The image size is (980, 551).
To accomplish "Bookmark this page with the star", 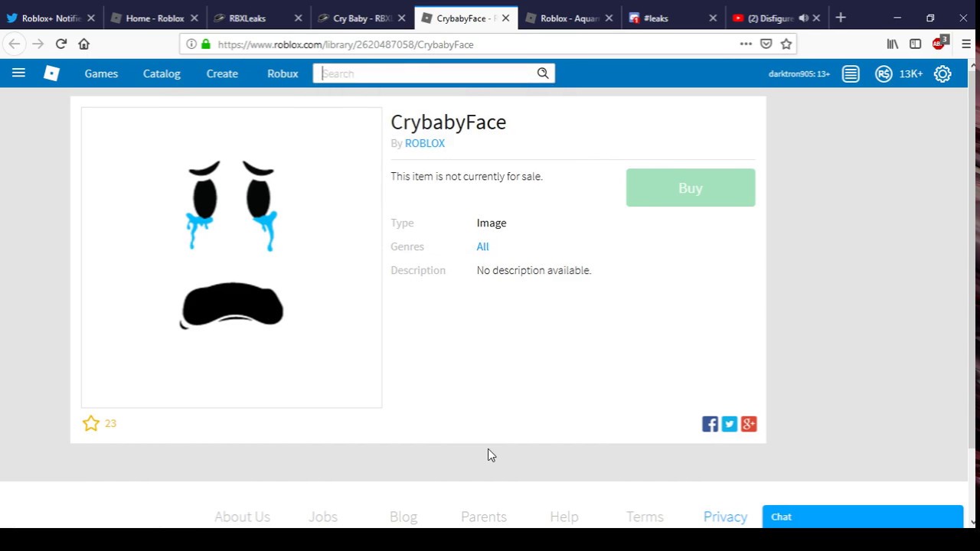I will point(786,44).
